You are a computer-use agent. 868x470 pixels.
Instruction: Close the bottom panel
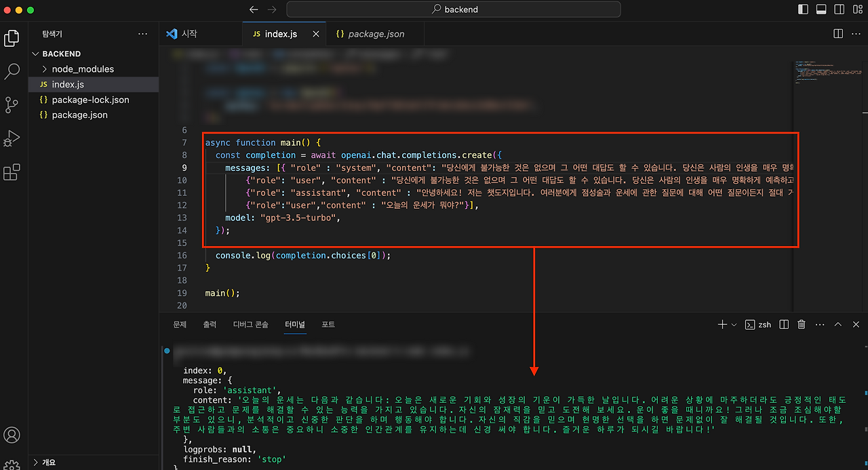[x=856, y=325]
